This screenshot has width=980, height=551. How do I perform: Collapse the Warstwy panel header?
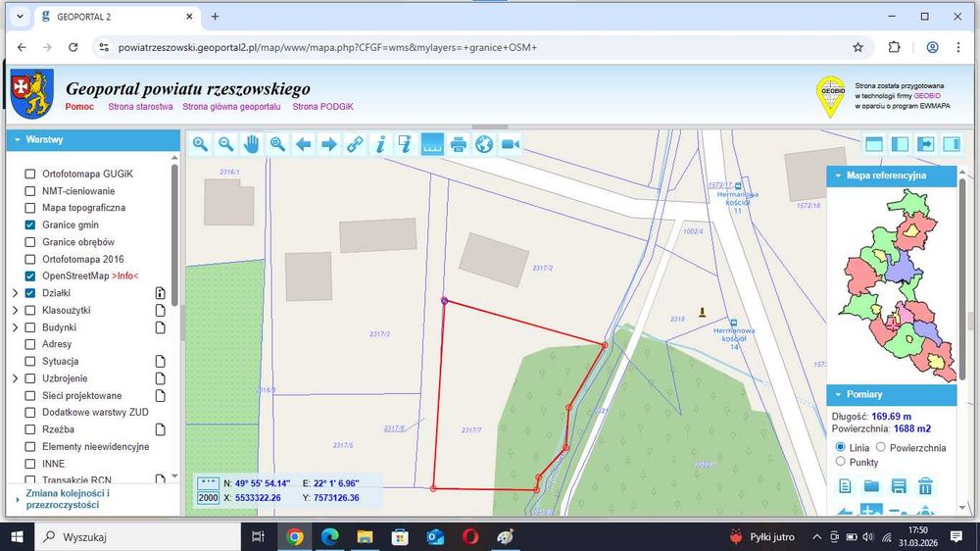pyautogui.click(x=94, y=140)
